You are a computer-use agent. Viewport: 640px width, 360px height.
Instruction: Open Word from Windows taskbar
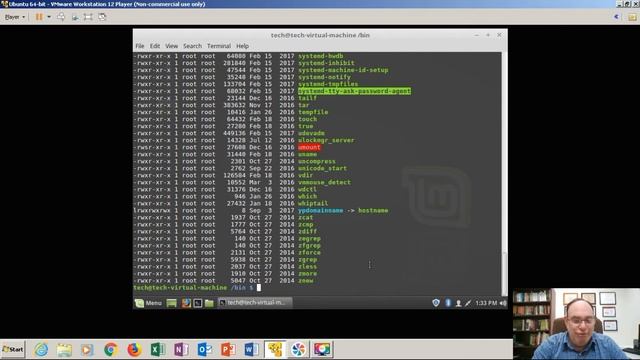point(251,349)
